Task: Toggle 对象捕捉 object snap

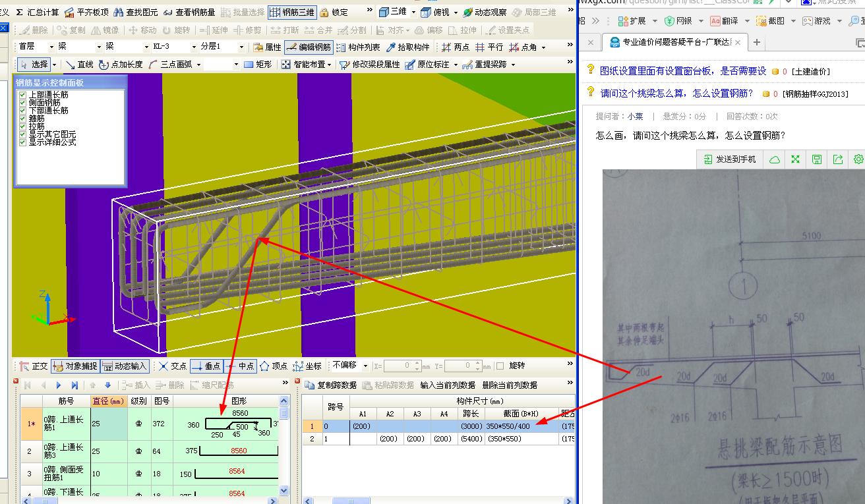Action: (x=75, y=366)
